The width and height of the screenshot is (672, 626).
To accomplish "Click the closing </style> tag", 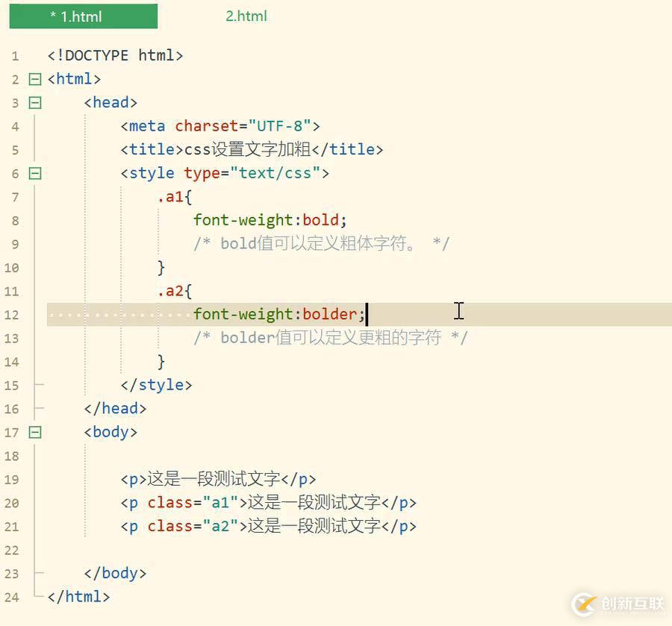I will tap(157, 384).
